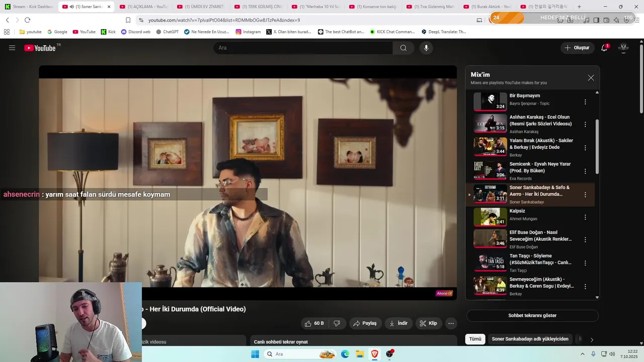644x362 pixels.
Task: Open the Instagram bookmark
Action: (x=249, y=32)
